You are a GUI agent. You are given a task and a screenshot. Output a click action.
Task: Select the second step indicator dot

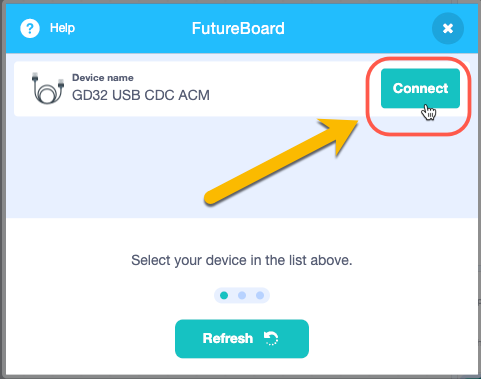tap(242, 295)
